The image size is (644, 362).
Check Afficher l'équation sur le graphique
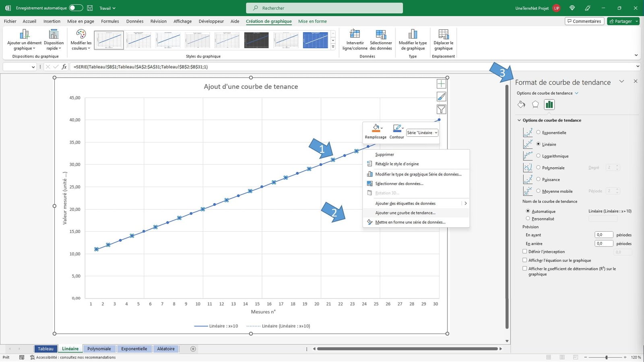pos(525,260)
